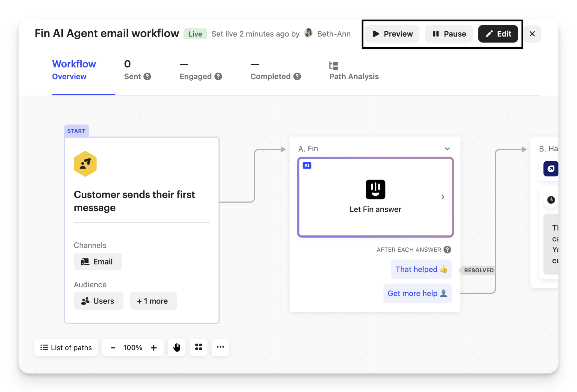Screen dimensions: 577x392
Task: Click the START label tag
Action: click(x=76, y=131)
